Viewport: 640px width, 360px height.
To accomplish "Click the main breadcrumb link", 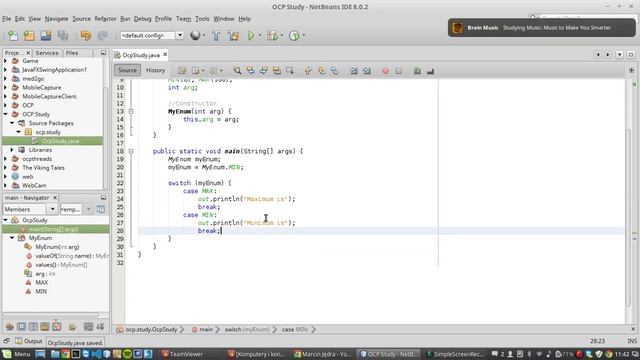I will tap(206, 329).
